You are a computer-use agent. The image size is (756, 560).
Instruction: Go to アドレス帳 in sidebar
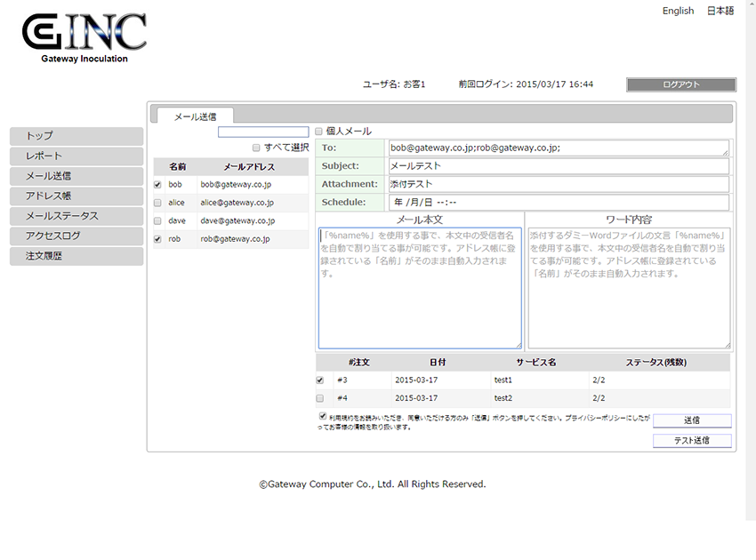click(x=76, y=196)
